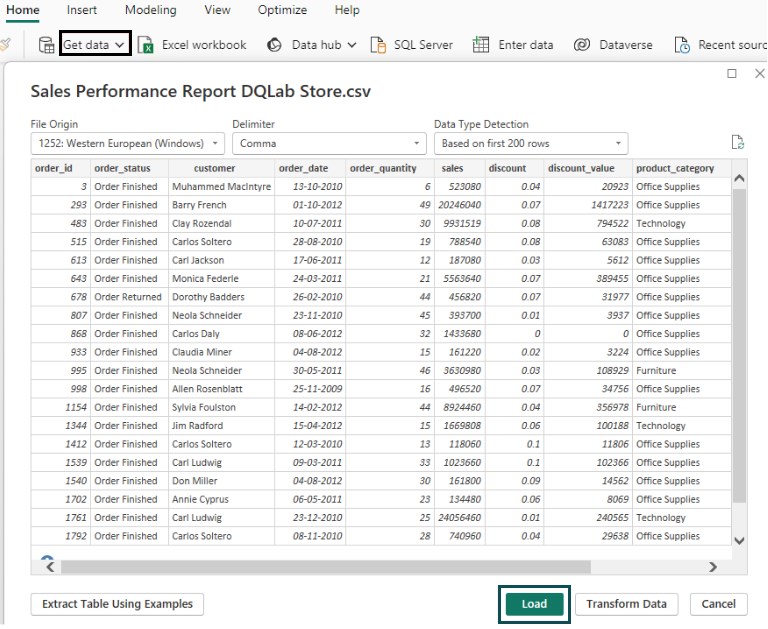Open the Get data dropdown

(96, 44)
